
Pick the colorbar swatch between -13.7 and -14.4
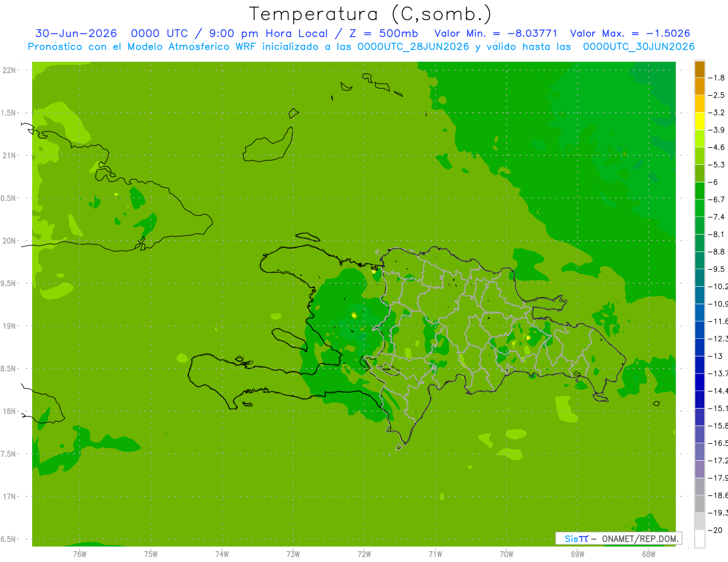[699, 382]
